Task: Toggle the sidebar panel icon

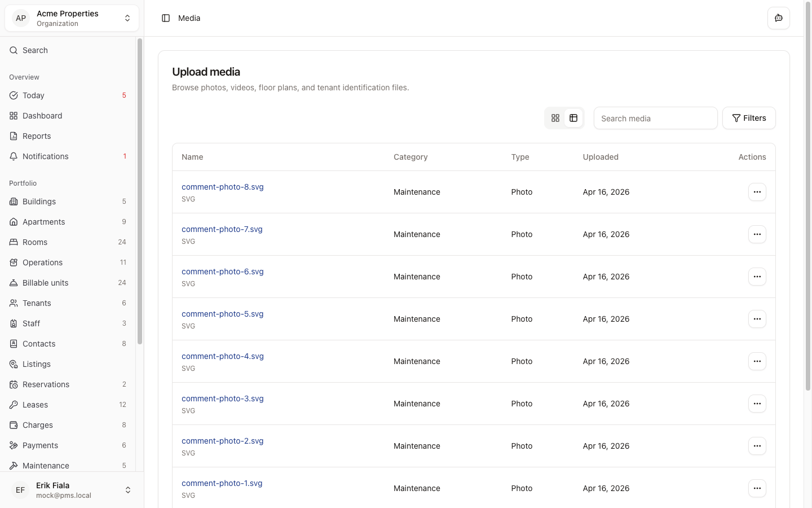Action: (166, 18)
